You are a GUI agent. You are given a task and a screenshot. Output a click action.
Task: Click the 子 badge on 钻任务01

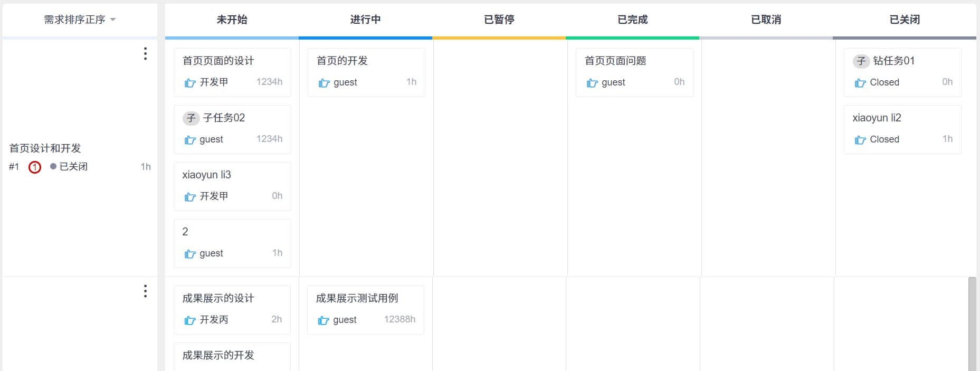coord(861,61)
